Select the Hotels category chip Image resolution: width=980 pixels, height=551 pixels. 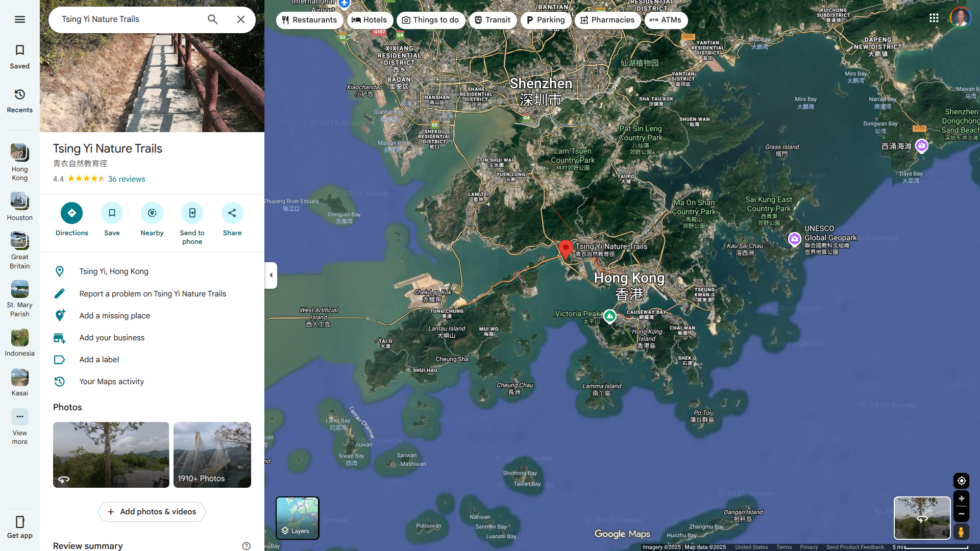pos(370,20)
